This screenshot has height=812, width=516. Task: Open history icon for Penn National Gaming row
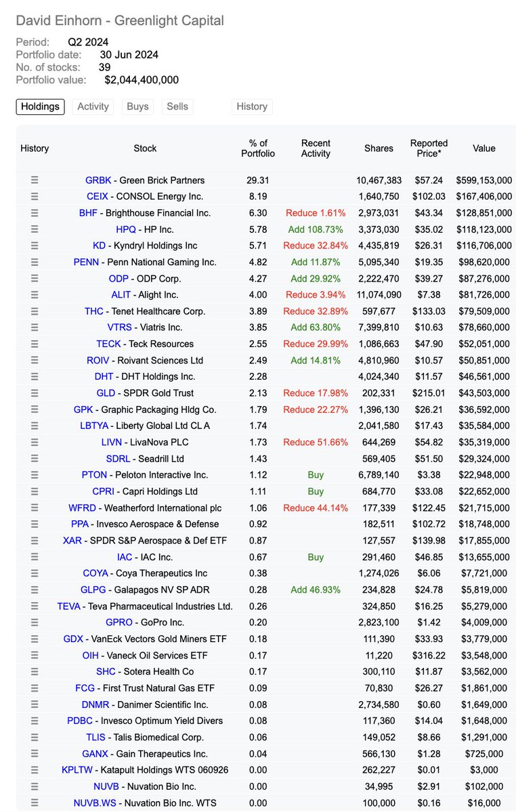click(x=35, y=262)
